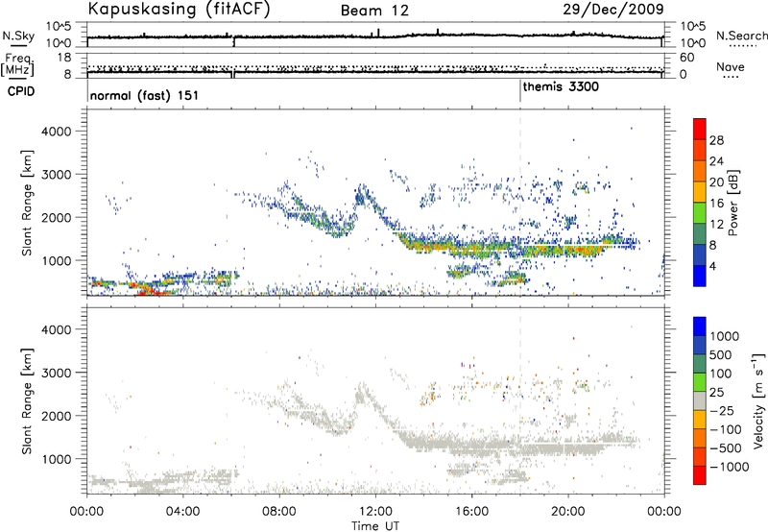Click the '60' tick of the Nave axis
Image resolution: width=768 pixels, height=532 pixels.
point(686,58)
